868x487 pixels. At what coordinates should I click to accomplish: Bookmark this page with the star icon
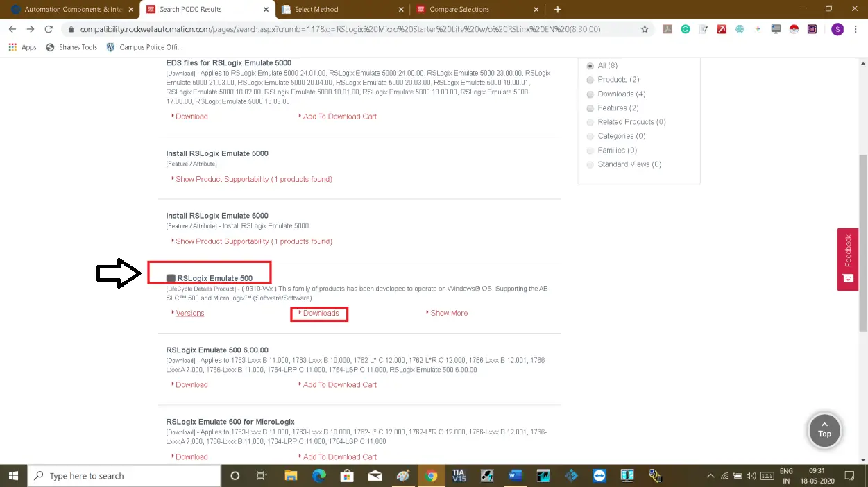(x=645, y=29)
